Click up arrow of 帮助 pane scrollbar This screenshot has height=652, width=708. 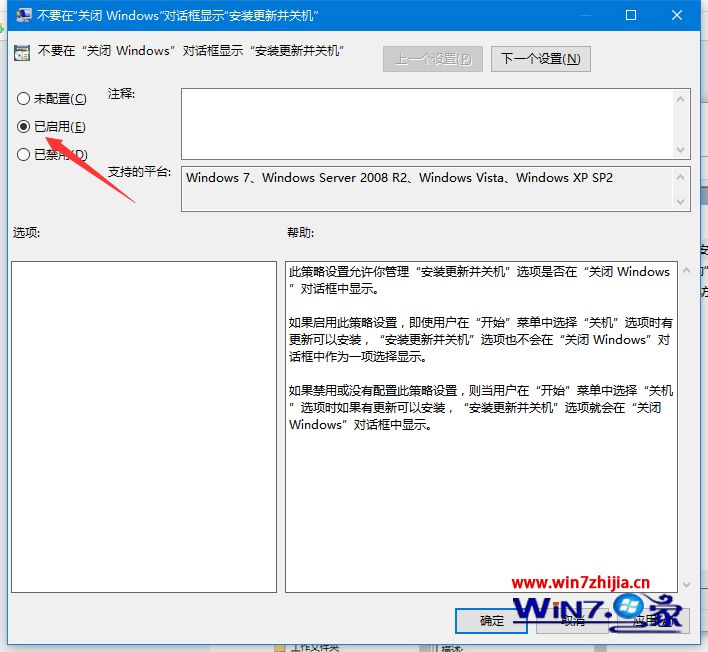click(x=686, y=271)
